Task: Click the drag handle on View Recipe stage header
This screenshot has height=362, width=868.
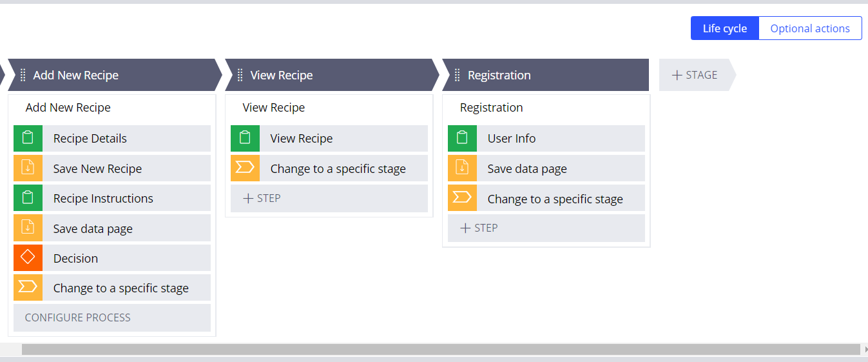Action: tap(240, 75)
